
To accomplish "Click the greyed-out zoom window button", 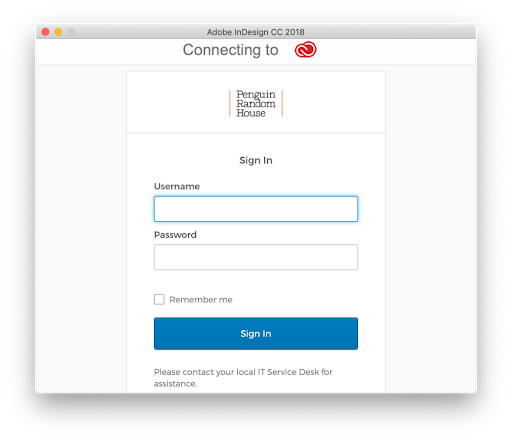I will coord(71,32).
